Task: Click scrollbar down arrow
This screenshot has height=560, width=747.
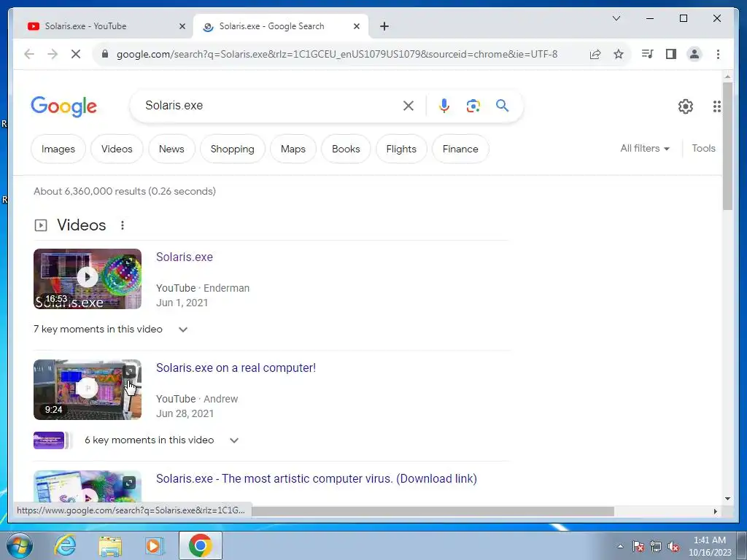Action: pos(727,499)
